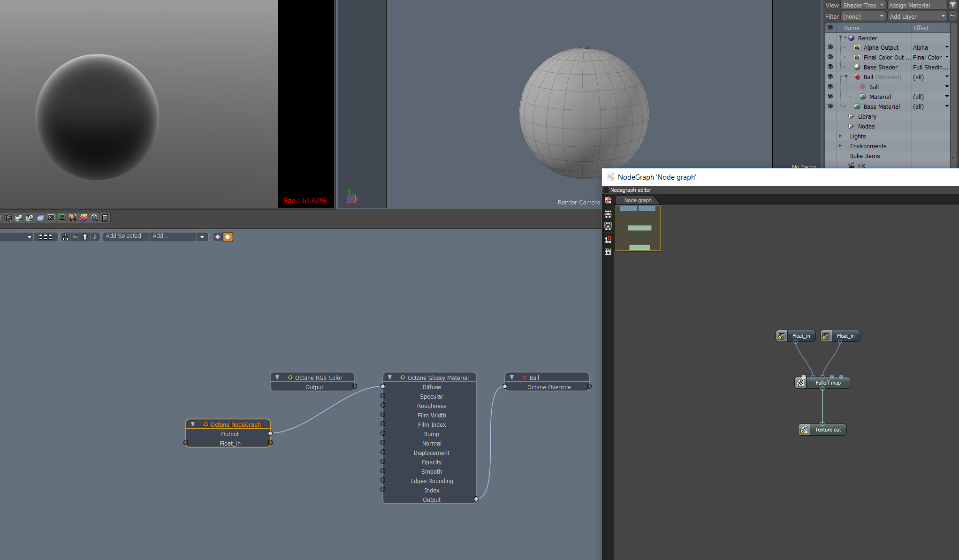The height and width of the screenshot is (560, 959).
Task: Click the pink diamond icon
Action: 218,237
